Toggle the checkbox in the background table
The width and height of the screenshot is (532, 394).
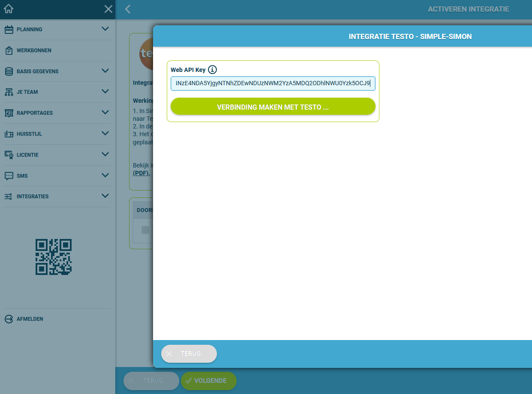[x=145, y=230]
